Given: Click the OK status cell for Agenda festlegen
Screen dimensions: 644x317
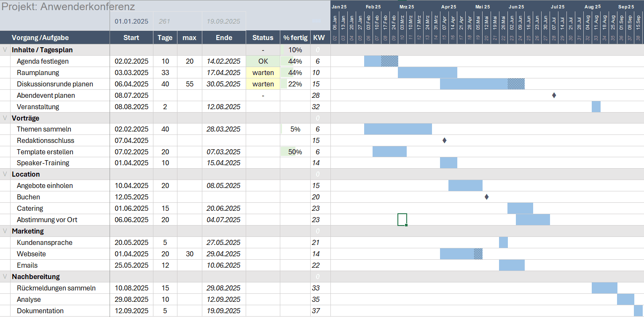Looking at the screenshot, I should click(x=263, y=61).
